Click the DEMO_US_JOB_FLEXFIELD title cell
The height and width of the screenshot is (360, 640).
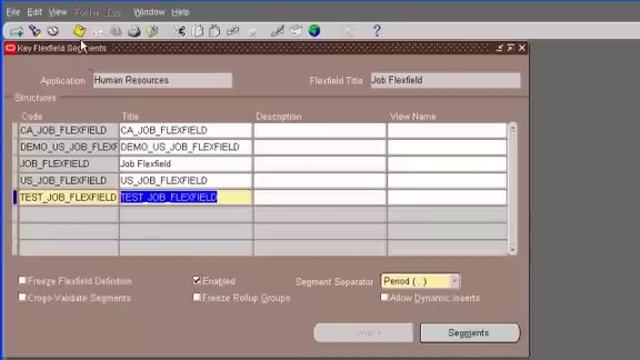tap(186, 147)
